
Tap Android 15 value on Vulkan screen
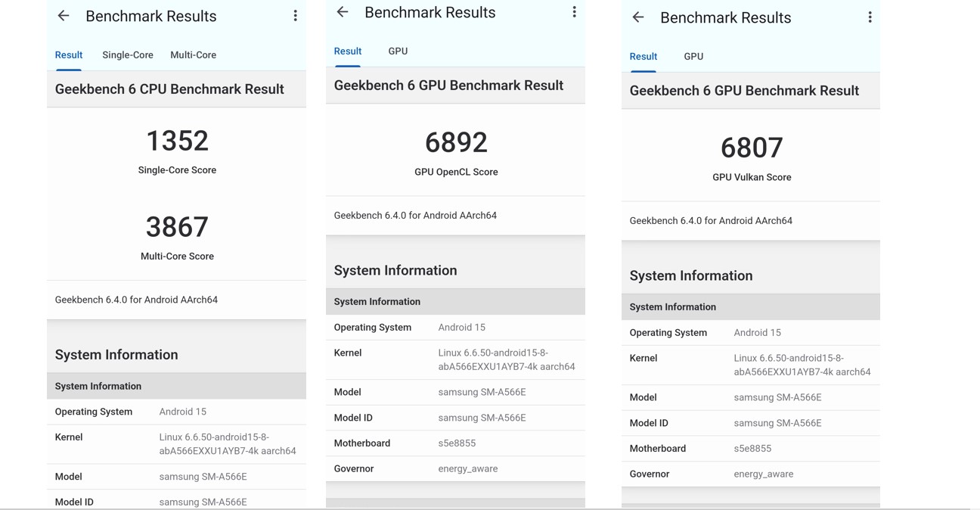click(757, 333)
